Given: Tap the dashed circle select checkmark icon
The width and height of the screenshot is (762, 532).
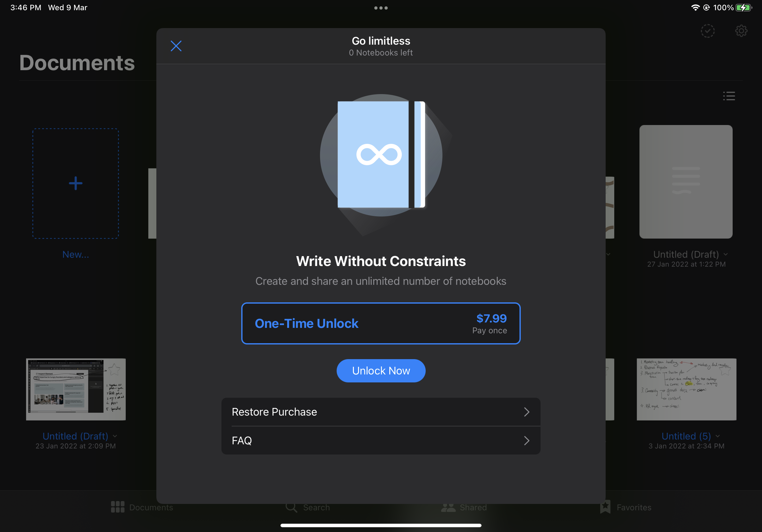Looking at the screenshot, I should (x=707, y=31).
